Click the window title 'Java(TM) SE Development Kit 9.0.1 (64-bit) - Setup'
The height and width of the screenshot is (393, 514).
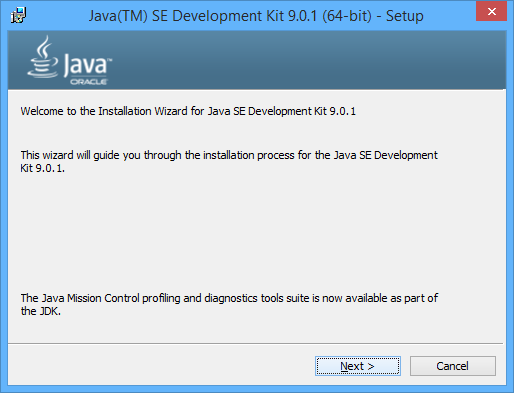[x=256, y=16]
